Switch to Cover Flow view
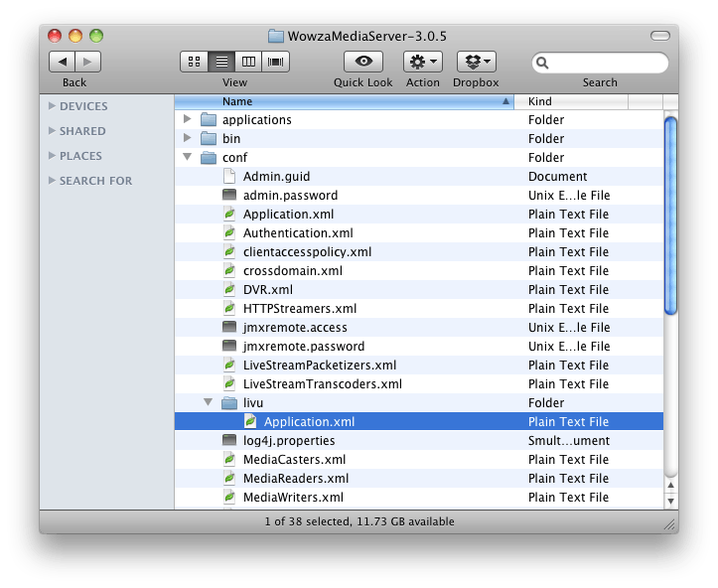Viewport: 718px width, 588px height. pos(275,62)
